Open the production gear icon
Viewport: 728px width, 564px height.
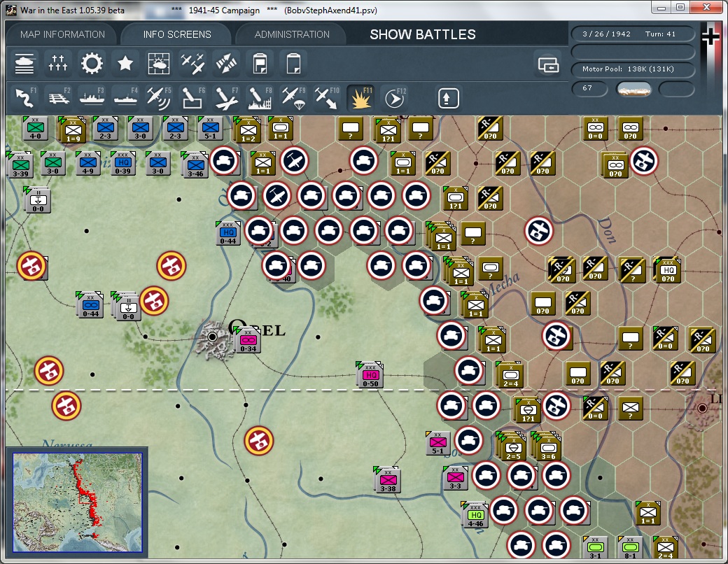[92, 63]
